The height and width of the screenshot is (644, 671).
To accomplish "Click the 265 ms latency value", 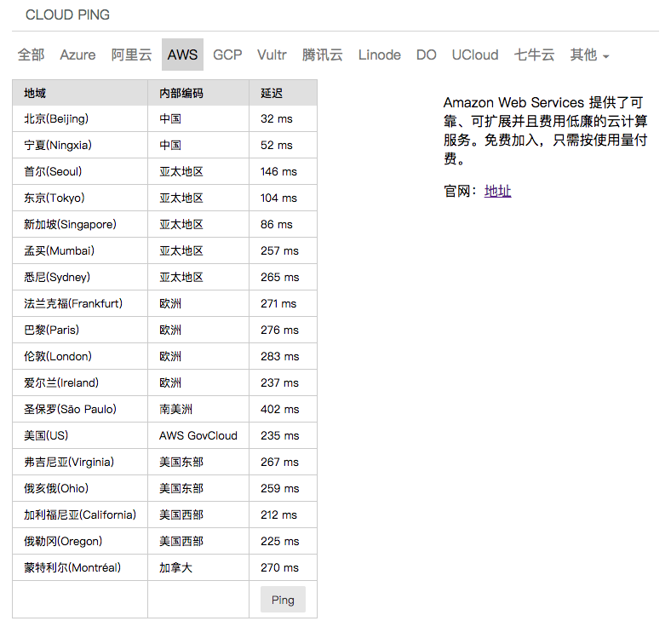I will click(280, 277).
